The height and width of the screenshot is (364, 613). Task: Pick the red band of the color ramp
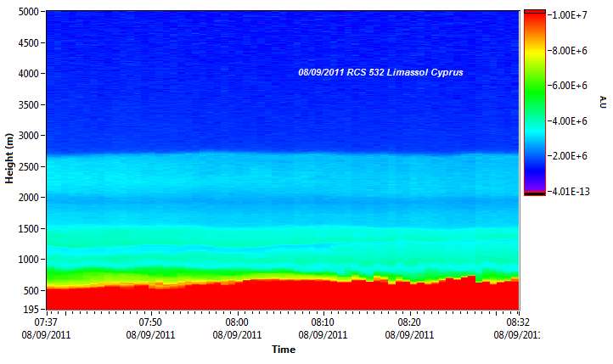pos(534,24)
